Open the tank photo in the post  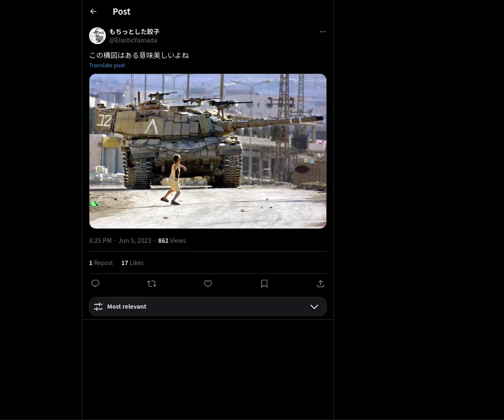(208, 151)
